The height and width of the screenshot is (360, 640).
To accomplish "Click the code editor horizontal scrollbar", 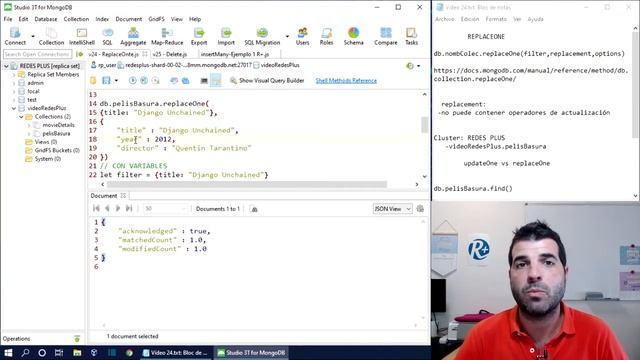I will (247, 184).
